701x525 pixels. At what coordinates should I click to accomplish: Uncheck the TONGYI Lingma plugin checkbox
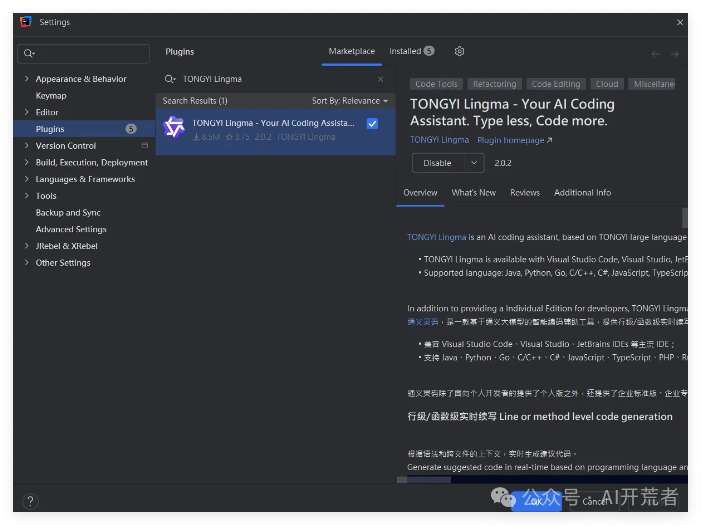tap(372, 123)
